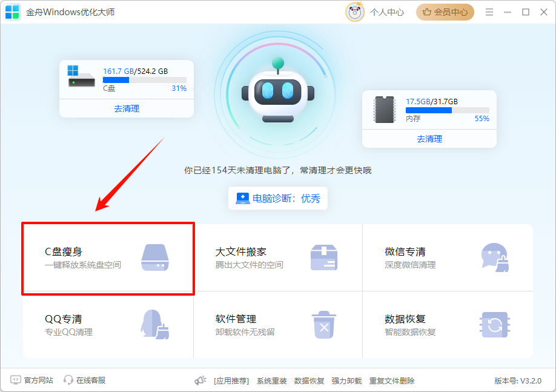Open the 数据恢复 recovery icon

495,325
